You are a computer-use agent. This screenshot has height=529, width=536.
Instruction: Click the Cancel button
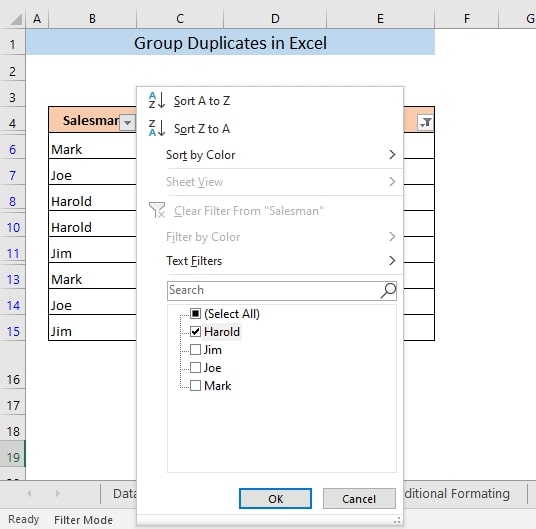pyautogui.click(x=359, y=499)
